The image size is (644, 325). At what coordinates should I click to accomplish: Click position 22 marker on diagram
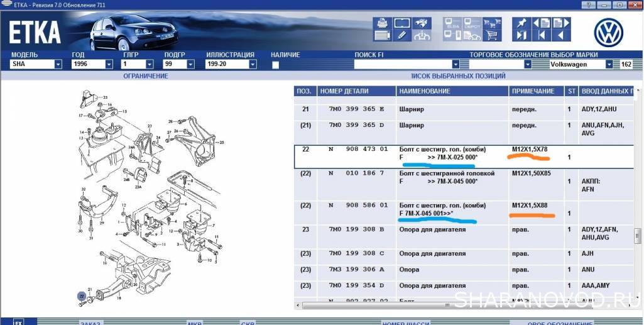pyautogui.click(x=81, y=294)
